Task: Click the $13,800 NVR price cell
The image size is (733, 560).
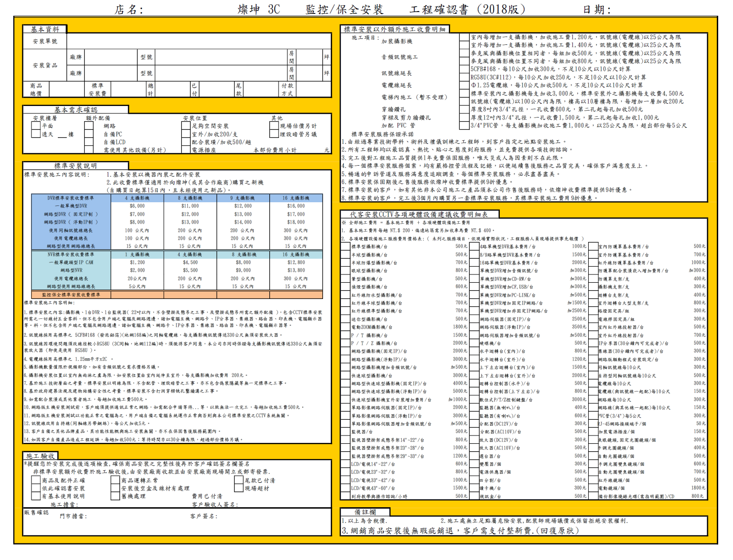Action: (296, 270)
